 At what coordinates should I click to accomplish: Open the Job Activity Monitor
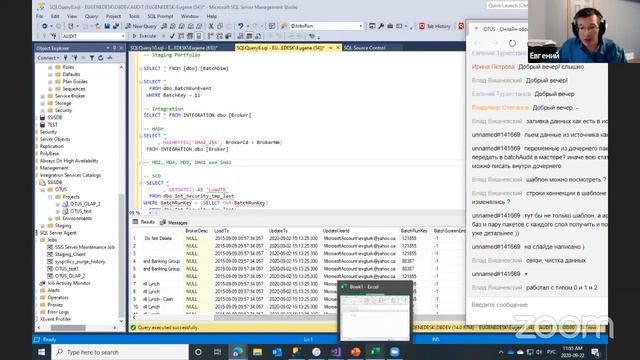coord(69,283)
